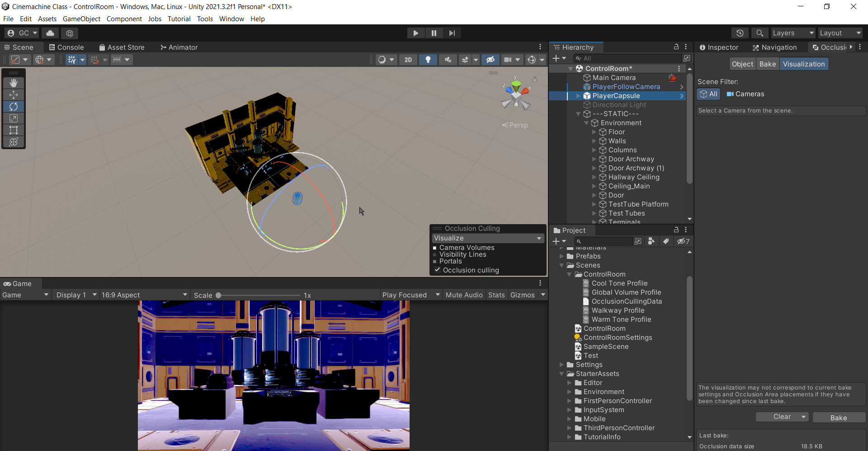Select the Hand view tool
Screen dimensions: 868x451
tap(14, 83)
